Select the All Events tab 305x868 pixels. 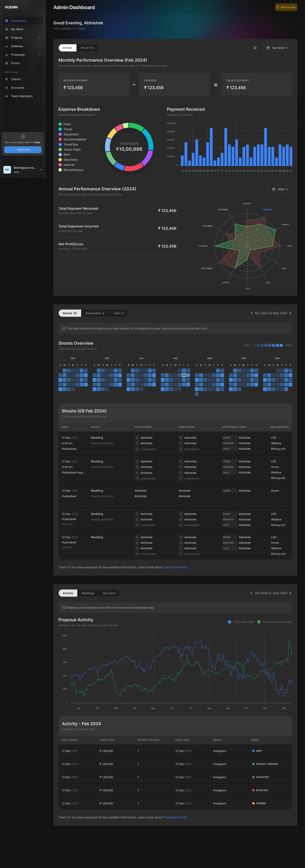[109, 593]
